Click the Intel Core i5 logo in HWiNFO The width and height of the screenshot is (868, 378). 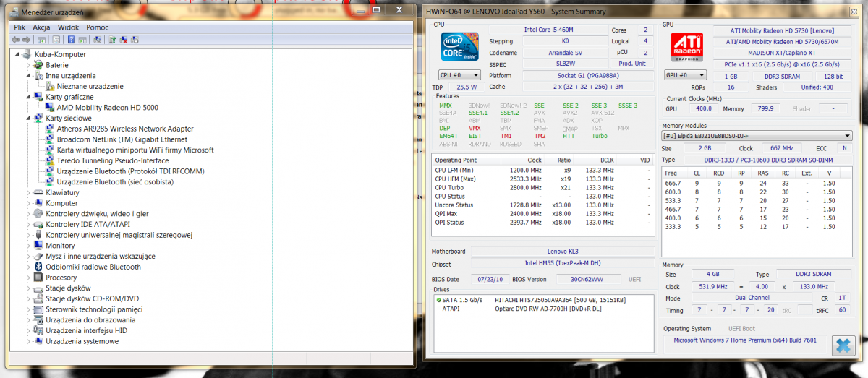(461, 46)
